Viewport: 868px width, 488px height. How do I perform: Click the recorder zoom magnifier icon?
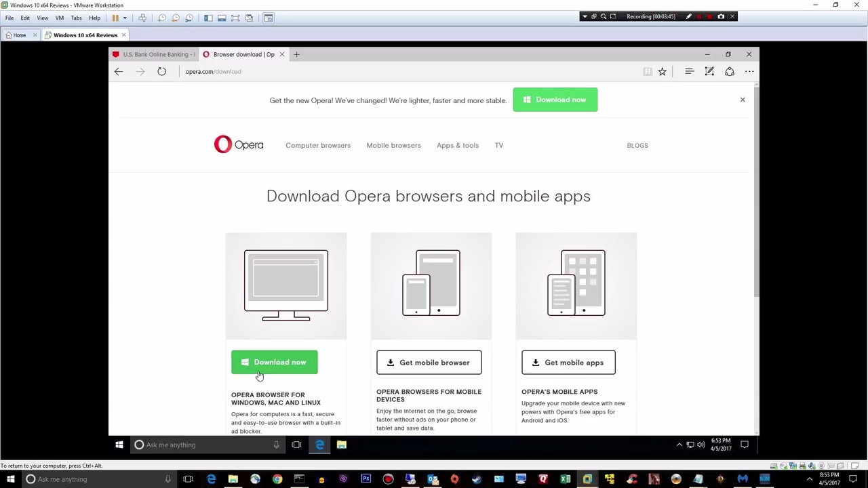tap(604, 16)
